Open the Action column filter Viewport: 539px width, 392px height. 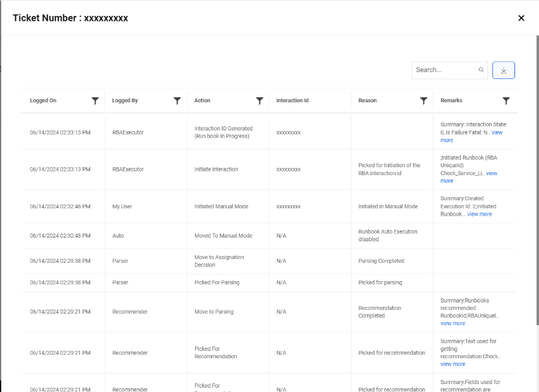pyautogui.click(x=259, y=100)
